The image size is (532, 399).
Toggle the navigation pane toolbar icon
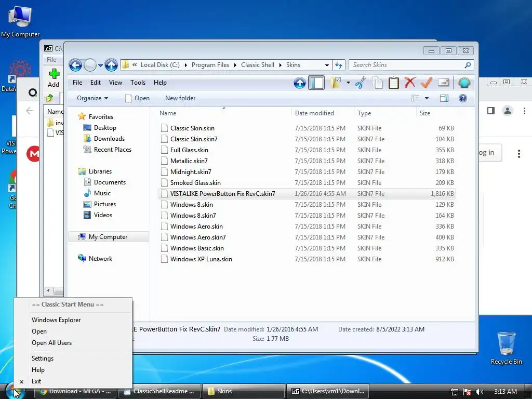(x=316, y=83)
